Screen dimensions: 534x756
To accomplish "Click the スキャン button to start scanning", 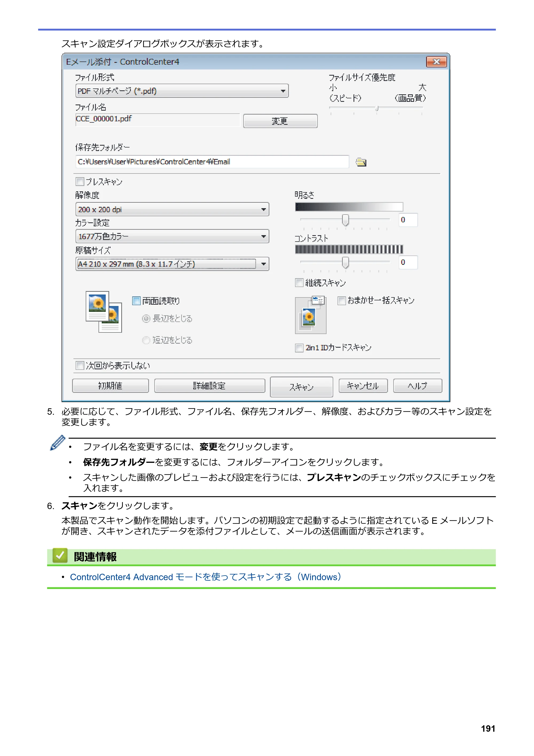I will [301, 387].
